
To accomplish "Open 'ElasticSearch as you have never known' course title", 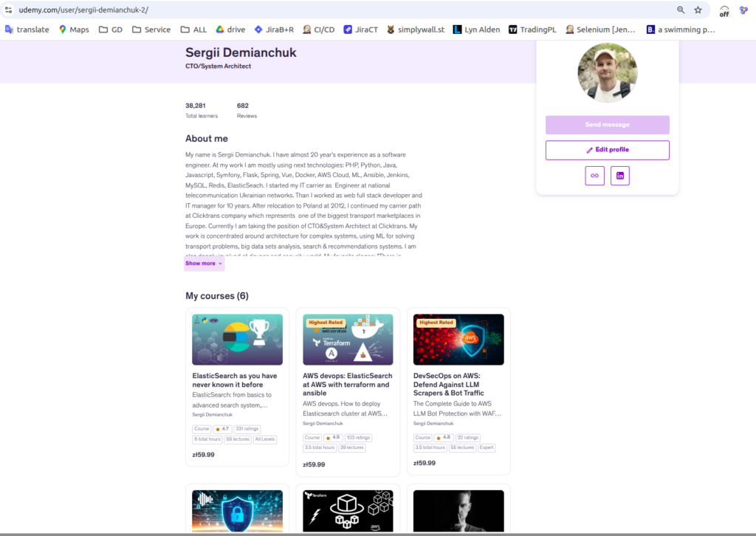I will pos(234,380).
